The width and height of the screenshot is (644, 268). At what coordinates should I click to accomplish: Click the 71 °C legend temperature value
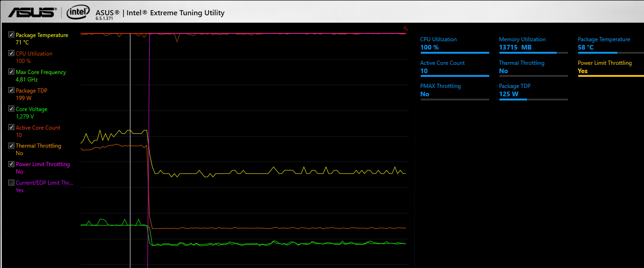[22, 43]
